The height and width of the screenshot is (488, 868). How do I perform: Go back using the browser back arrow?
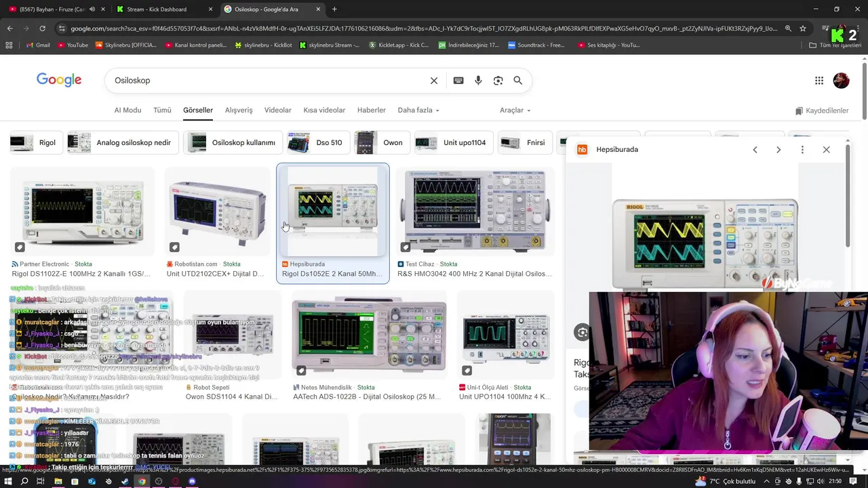tap(9, 28)
